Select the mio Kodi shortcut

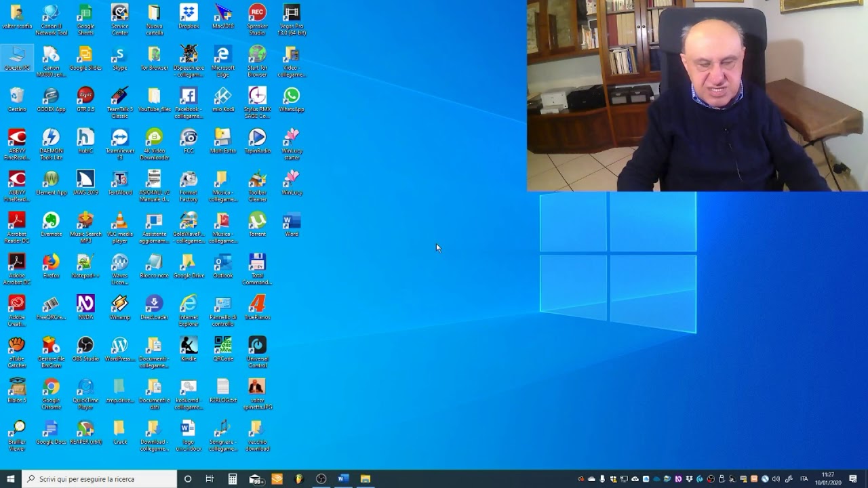223,100
